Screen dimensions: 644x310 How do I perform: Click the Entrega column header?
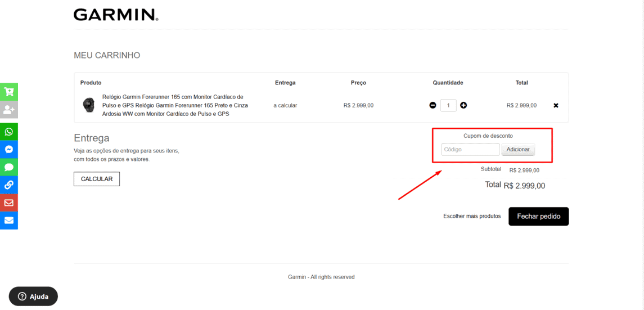coord(285,83)
